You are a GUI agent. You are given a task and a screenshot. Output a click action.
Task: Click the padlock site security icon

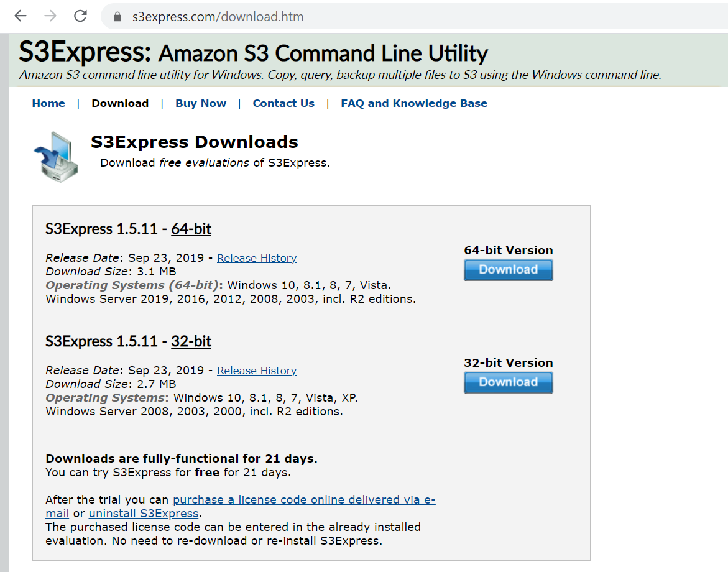tap(117, 17)
